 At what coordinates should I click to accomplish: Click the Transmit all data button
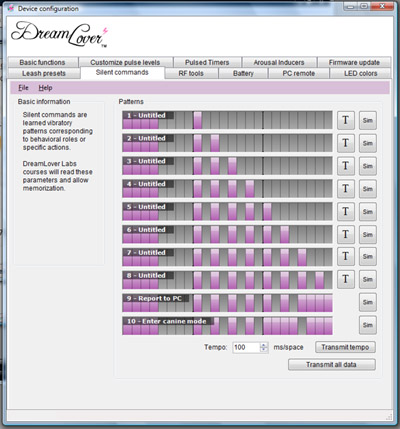pyautogui.click(x=331, y=364)
